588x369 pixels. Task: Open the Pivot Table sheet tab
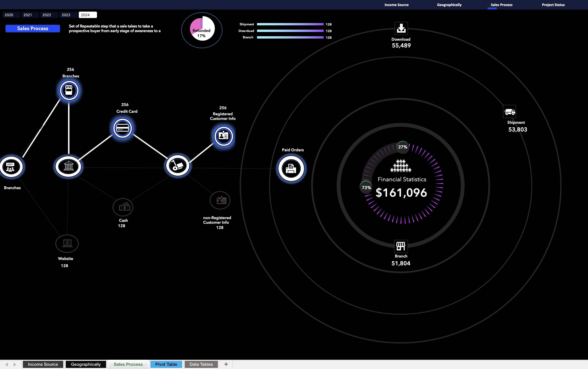166,364
